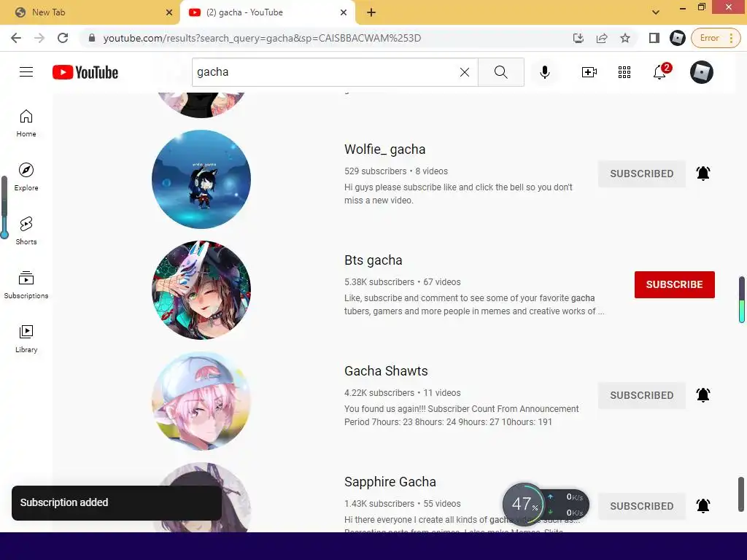Open the account avatar menu
This screenshot has height=560, width=747.
pyautogui.click(x=702, y=72)
